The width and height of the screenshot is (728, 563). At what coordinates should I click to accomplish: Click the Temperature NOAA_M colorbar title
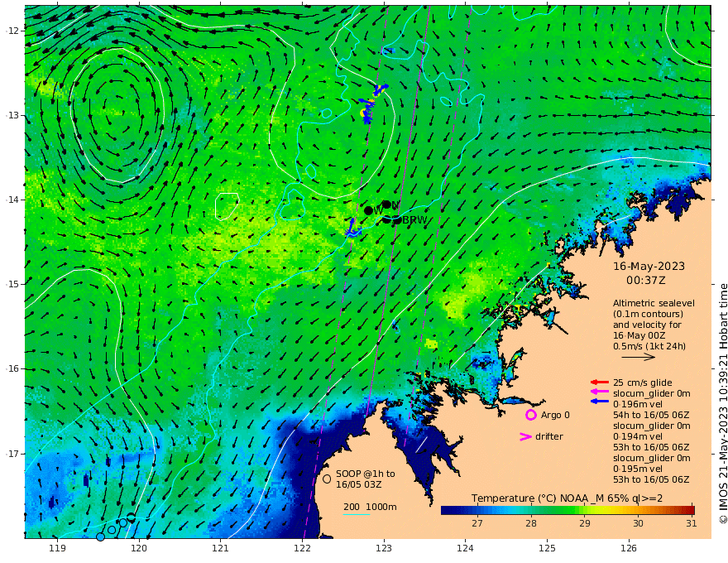(567, 498)
